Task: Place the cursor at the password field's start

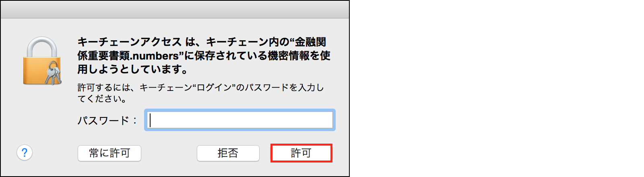Action: pos(150,120)
